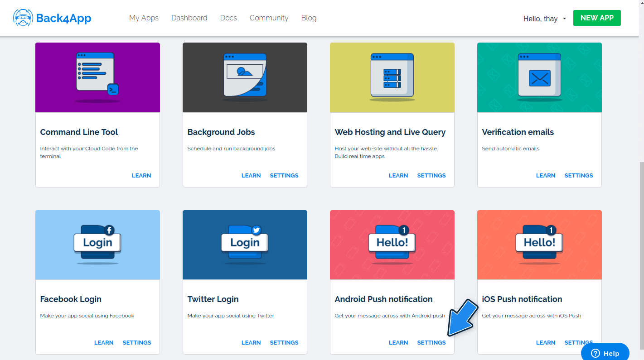644x360 pixels.
Task: Open the Community page
Action: coord(269,18)
